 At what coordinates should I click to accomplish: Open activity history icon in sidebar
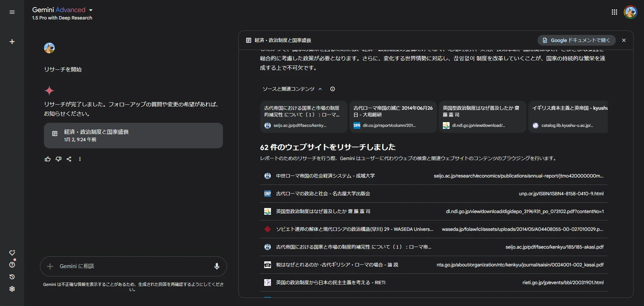tap(12, 277)
